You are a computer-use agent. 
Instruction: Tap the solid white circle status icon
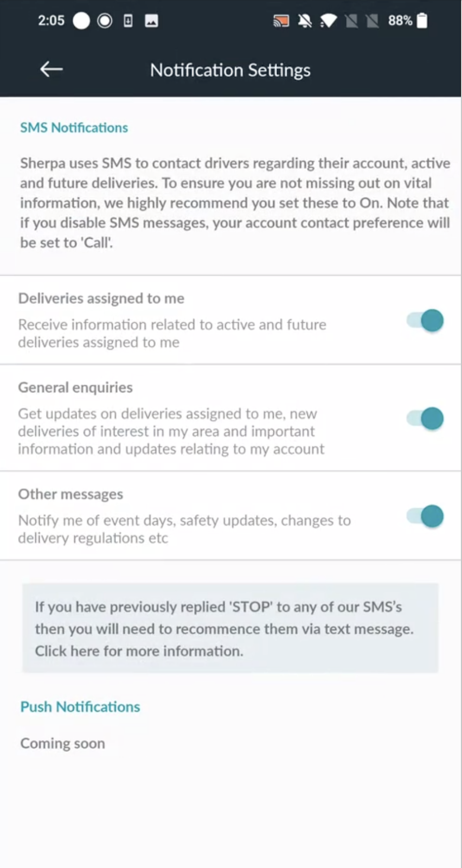[81, 21]
